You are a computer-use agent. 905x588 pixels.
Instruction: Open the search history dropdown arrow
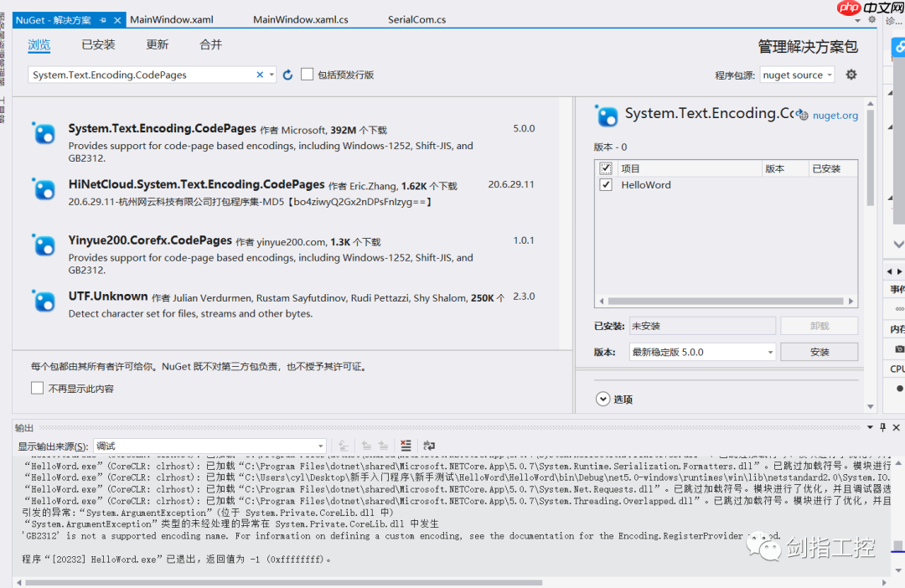[271, 75]
